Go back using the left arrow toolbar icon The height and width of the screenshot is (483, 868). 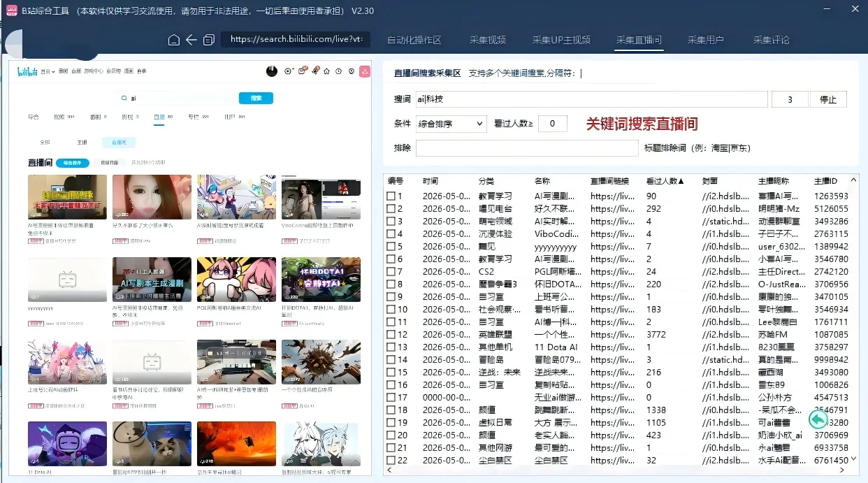tap(191, 40)
